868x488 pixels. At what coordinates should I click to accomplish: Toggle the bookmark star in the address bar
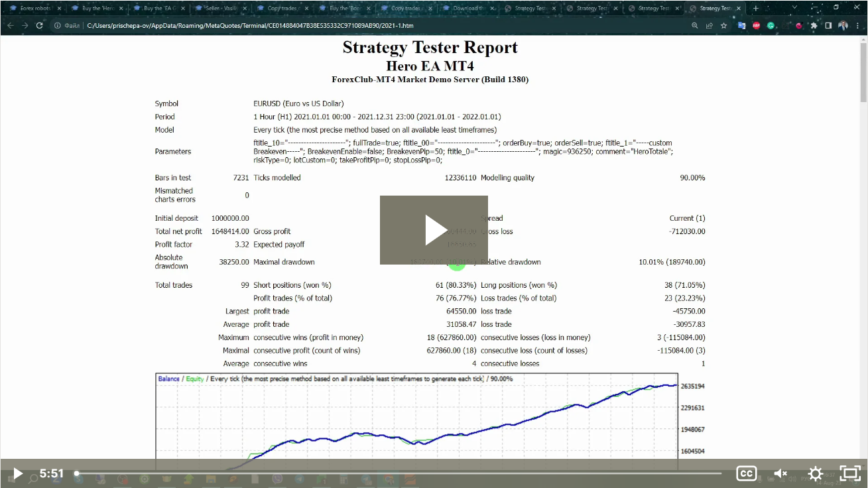pyautogui.click(x=723, y=26)
